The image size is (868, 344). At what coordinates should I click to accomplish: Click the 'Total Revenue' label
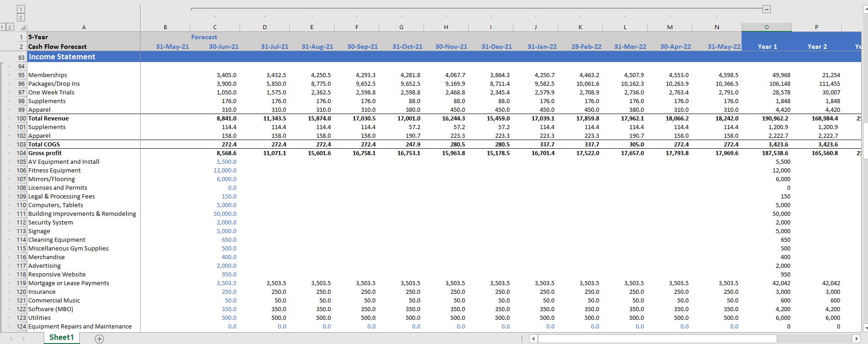pyautogui.click(x=48, y=119)
